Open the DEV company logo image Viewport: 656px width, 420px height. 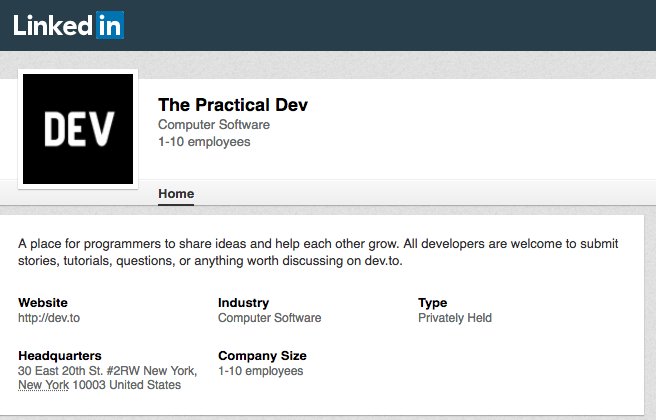click(78, 129)
